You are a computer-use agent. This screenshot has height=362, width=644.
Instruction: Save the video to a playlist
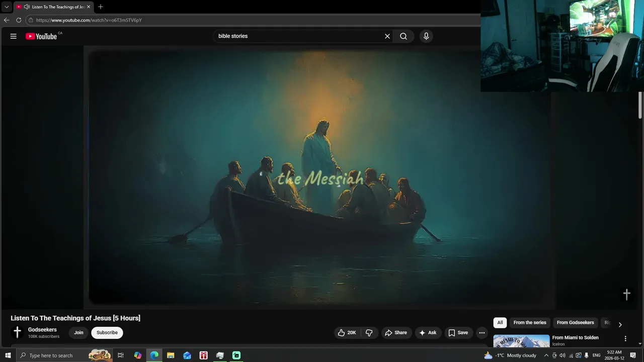coord(458,333)
